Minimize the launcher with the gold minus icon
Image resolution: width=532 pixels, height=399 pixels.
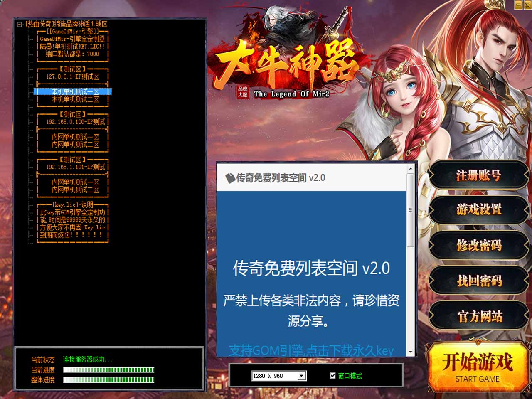click(x=518, y=5)
